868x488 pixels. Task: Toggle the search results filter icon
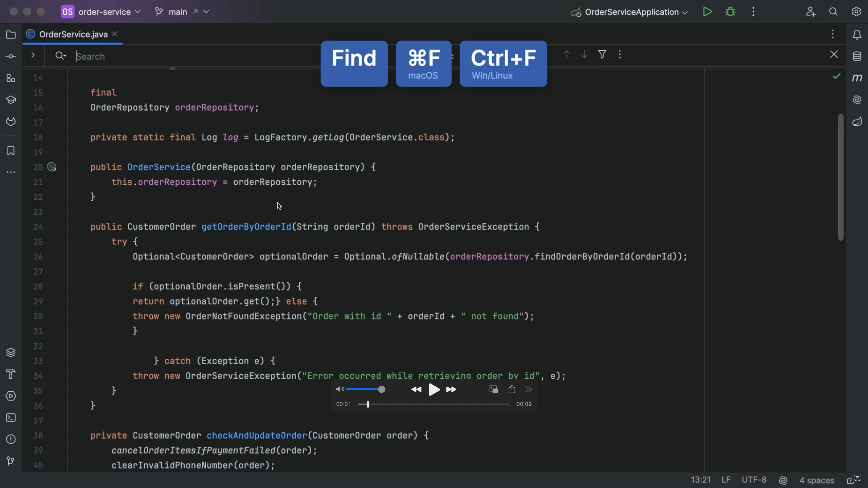(x=602, y=54)
